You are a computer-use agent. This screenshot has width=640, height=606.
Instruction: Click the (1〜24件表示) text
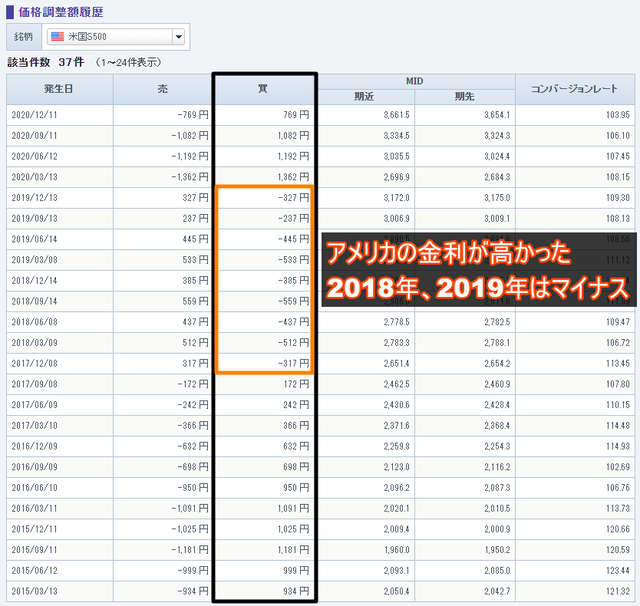(129, 62)
